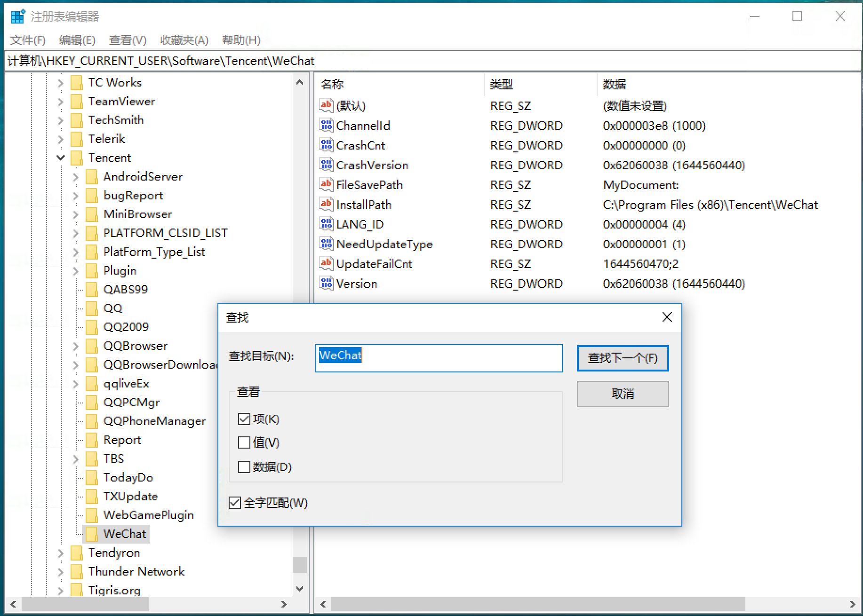
Task: Click the Registry Editor app icon in title bar
Action: (x=18, y=16)
